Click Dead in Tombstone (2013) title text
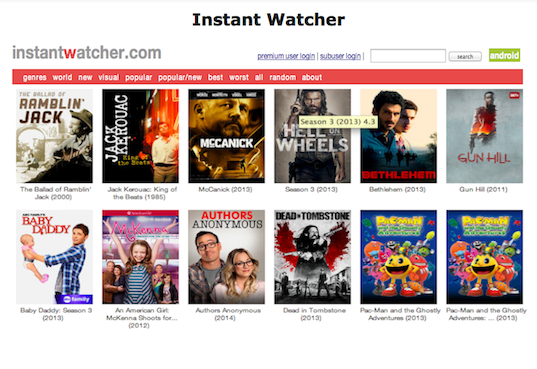The image size is (537, 369). pyautogui.click(x=313, y=314)
